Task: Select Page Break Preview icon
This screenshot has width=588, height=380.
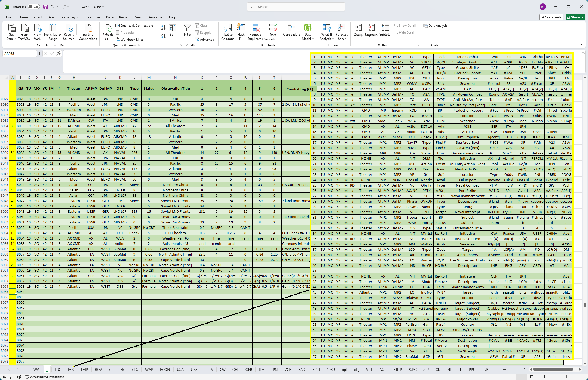Action: click(x=543, y=377)
